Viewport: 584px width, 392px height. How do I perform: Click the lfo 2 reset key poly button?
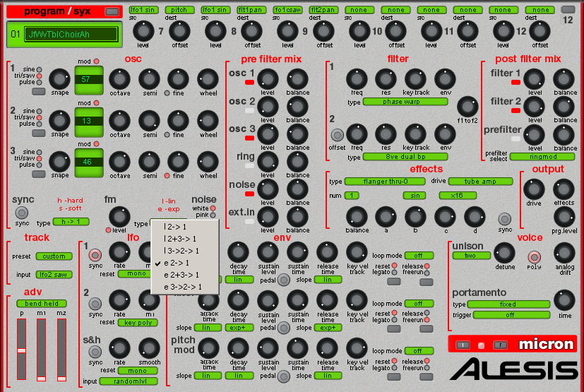(138, 323)
